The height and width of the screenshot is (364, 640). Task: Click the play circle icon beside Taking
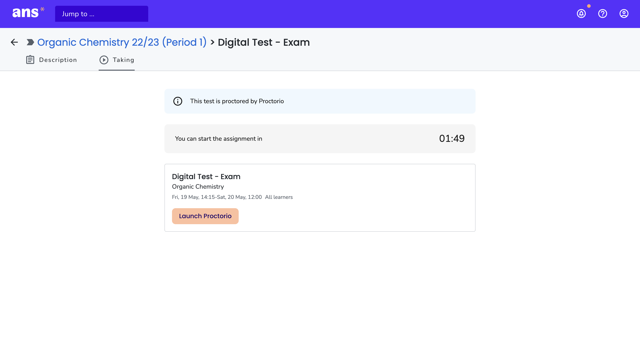pyautogui.click(x=104, y=60)
